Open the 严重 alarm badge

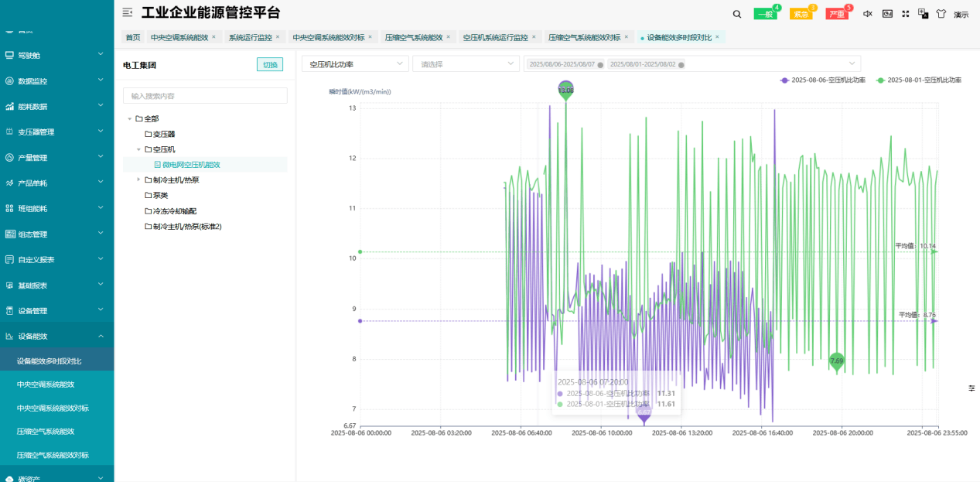pyautogui.click(x=837, y=14)
